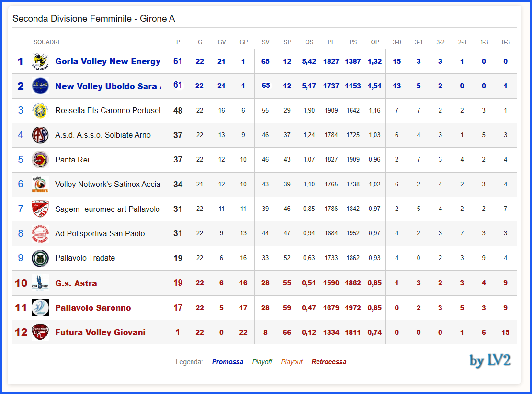Screen dimensions: 532x394
Task: Select Sagem -euromec-art Pallavolo team name
Action: [x=108, y=209]
